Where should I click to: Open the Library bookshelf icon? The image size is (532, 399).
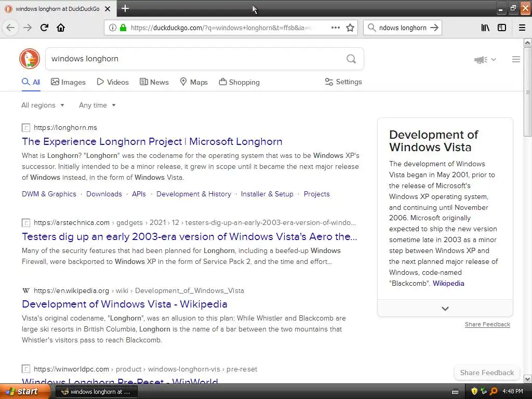pos(486,28)
